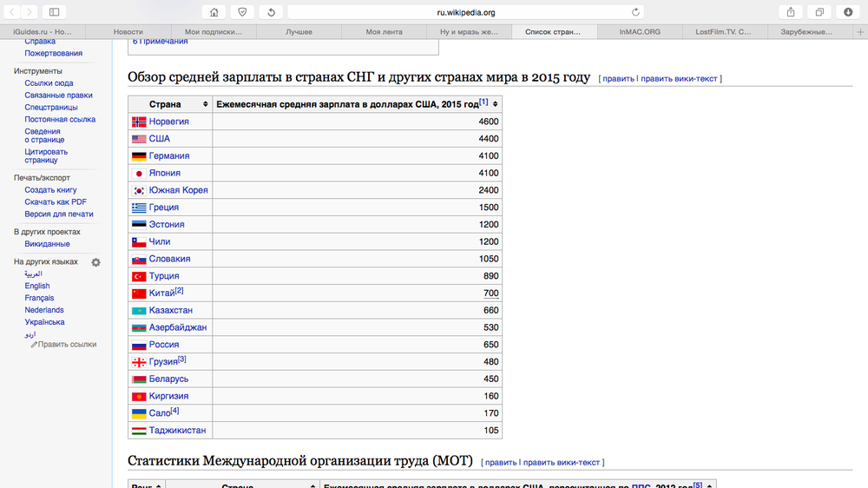
Task: Switch to English language version
Action: tap(37, 286)
